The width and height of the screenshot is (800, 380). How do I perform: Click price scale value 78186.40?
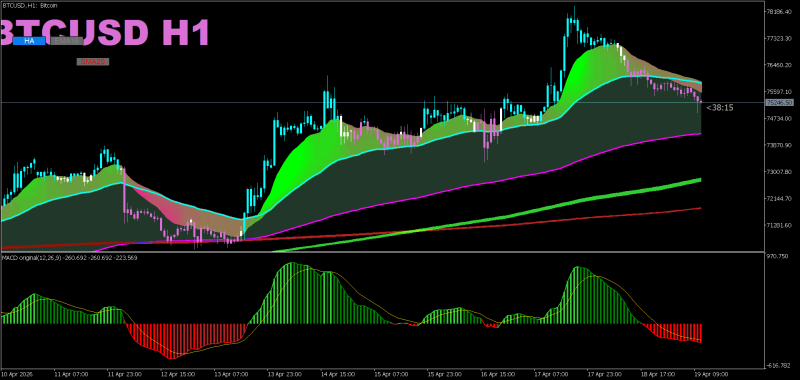point(779,11)
